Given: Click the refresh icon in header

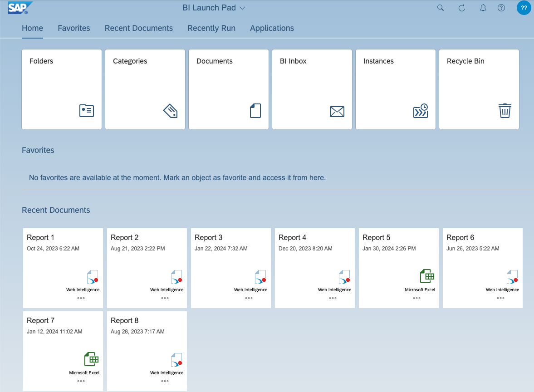Looking at the screenshot, I should tap(461, 8).
